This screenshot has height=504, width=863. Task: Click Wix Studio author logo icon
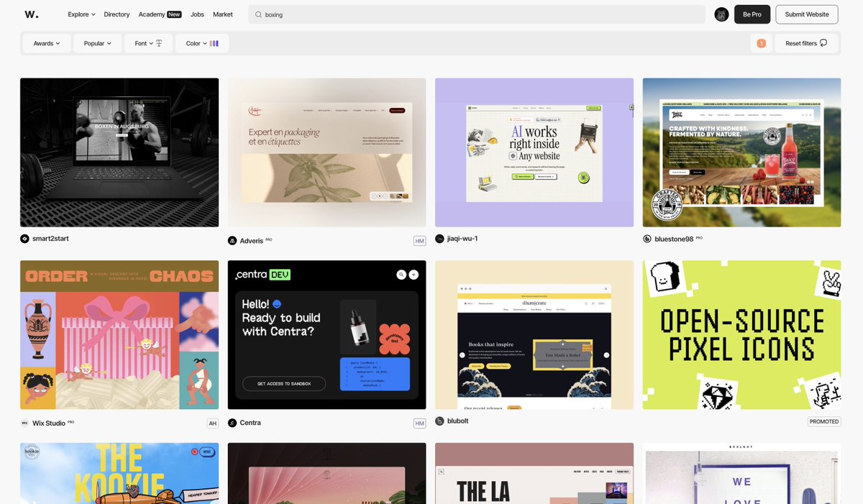24,423
